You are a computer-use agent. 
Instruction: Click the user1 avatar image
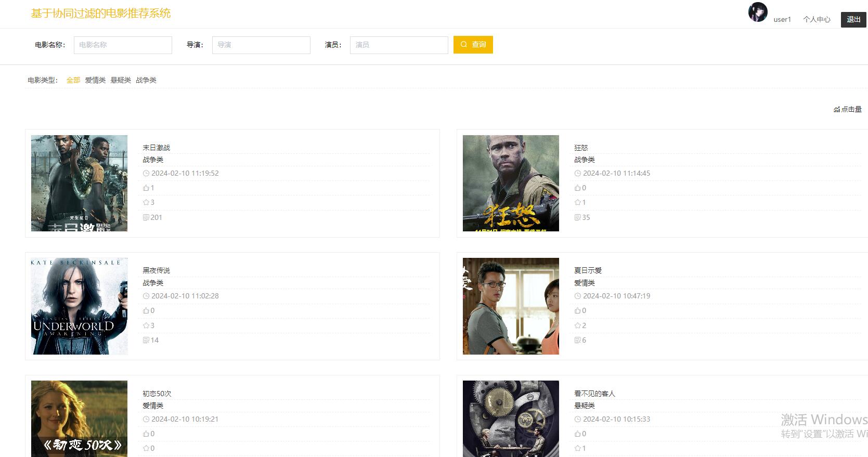[758, 12]
